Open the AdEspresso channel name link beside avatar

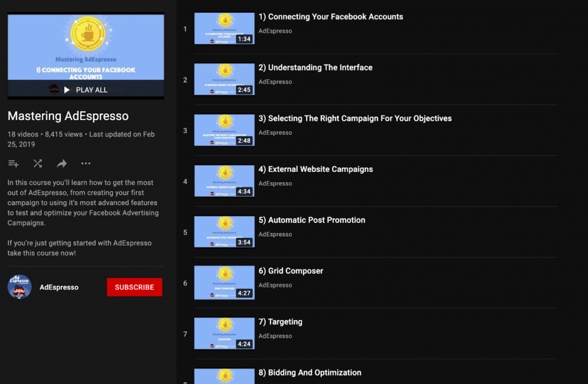[x=59, y=287]
